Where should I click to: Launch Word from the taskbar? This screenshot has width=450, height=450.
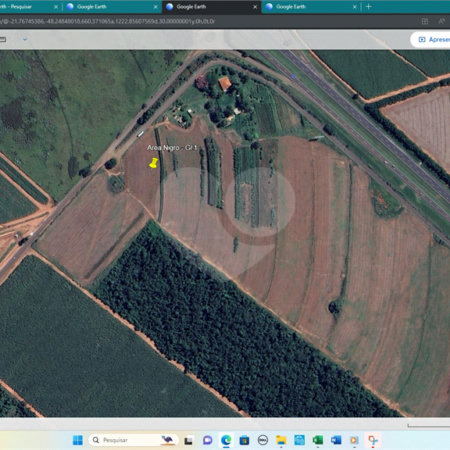tap(336, 440)
